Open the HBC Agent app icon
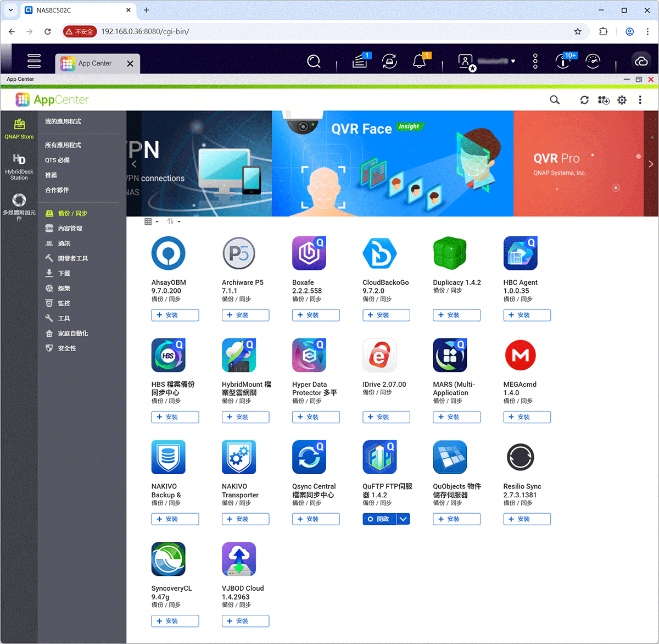 point(521,253)
